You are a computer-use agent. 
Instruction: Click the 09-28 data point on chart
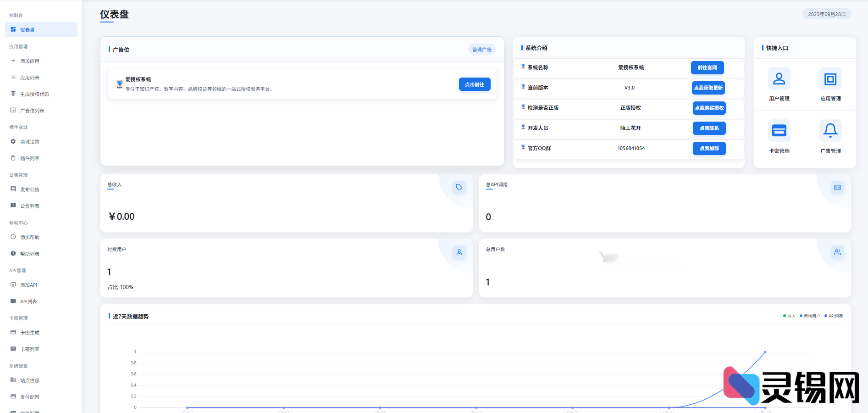[x=765, y=352]
